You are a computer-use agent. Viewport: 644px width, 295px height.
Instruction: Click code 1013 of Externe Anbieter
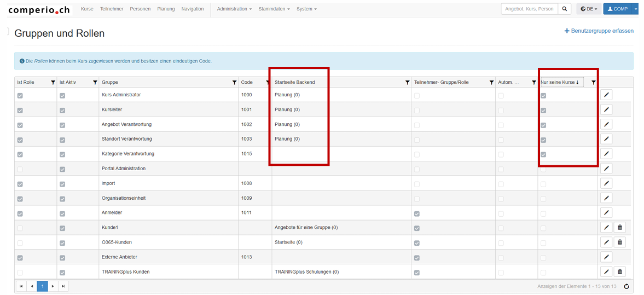246,257
